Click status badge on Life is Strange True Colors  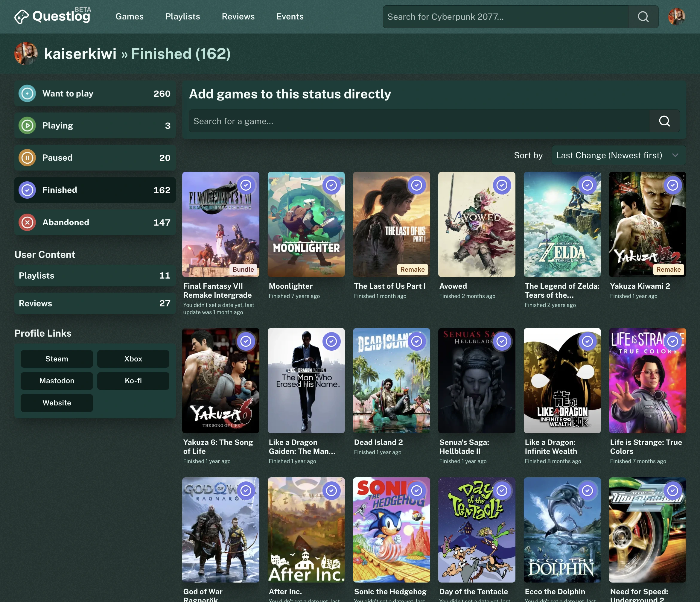(x=673, y=341)
